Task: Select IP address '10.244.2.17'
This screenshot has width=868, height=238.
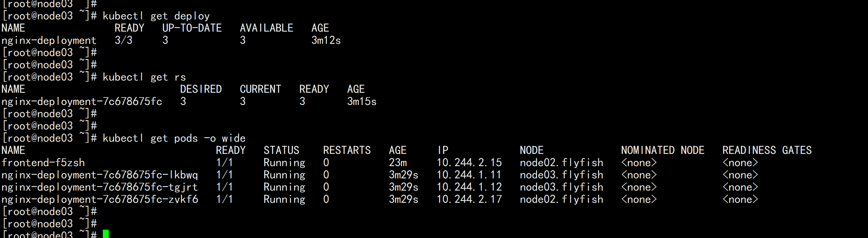Action: click(x=469, y=199)
